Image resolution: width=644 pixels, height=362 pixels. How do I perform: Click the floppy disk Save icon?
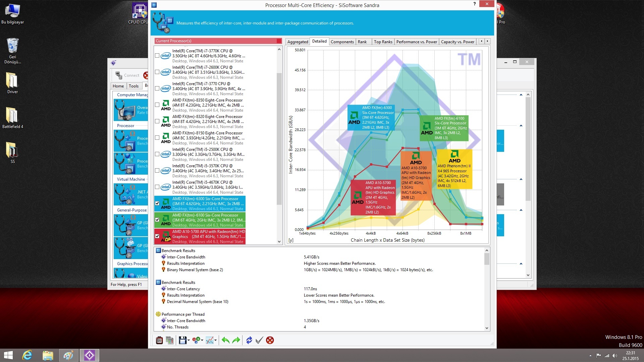(x=182, y=341)
